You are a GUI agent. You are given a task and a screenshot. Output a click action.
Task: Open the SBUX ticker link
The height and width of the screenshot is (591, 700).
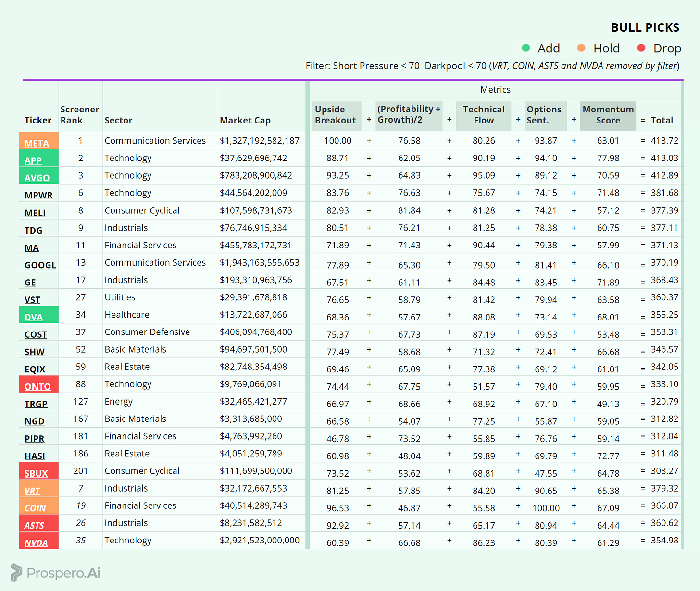click(36, 473)
